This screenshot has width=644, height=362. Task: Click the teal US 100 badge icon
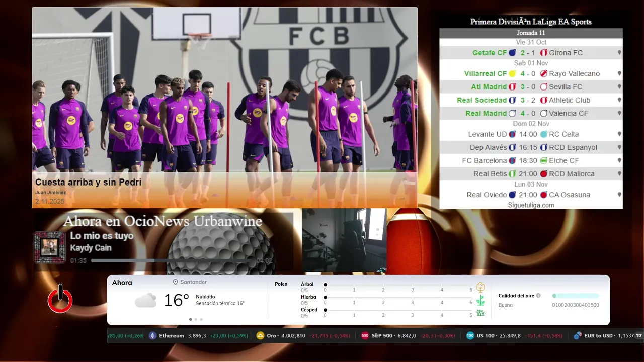click(x=470, y=336)
